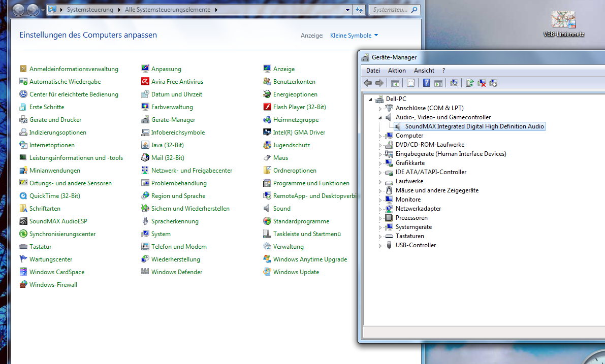Click the Windows-Firewall icon
The height and width of the screenshot is (364, 605).
23,285
